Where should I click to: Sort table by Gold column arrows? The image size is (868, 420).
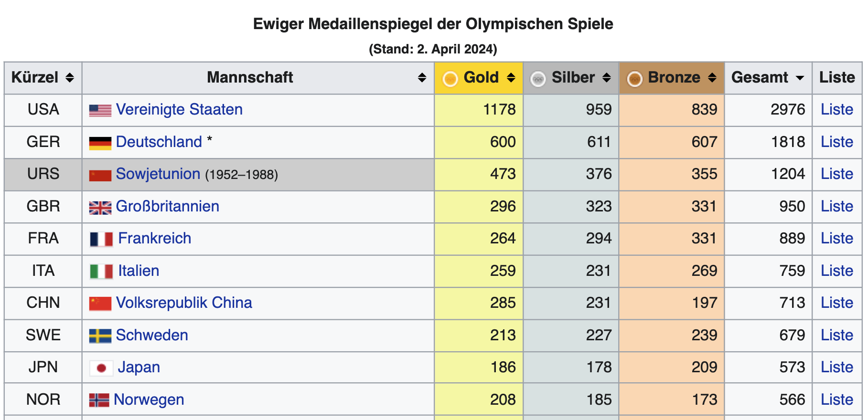click(x=511, y=78)
